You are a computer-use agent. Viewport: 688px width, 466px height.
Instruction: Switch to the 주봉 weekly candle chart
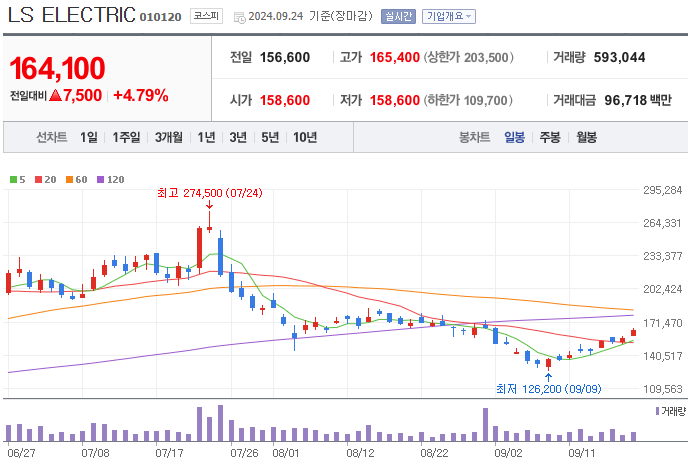point(550,137)
